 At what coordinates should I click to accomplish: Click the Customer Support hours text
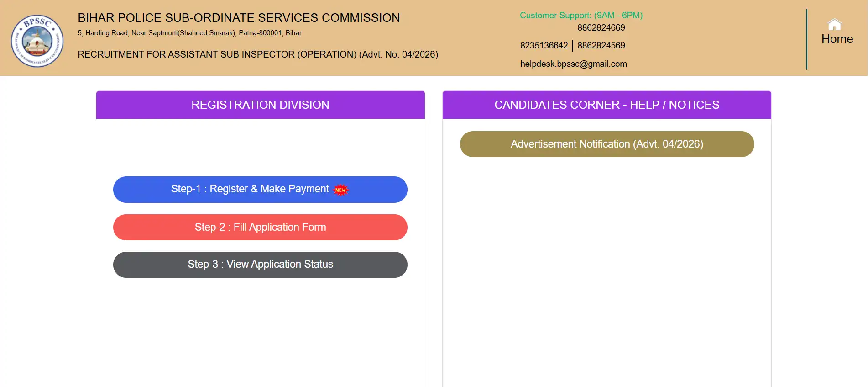[581, 16]
